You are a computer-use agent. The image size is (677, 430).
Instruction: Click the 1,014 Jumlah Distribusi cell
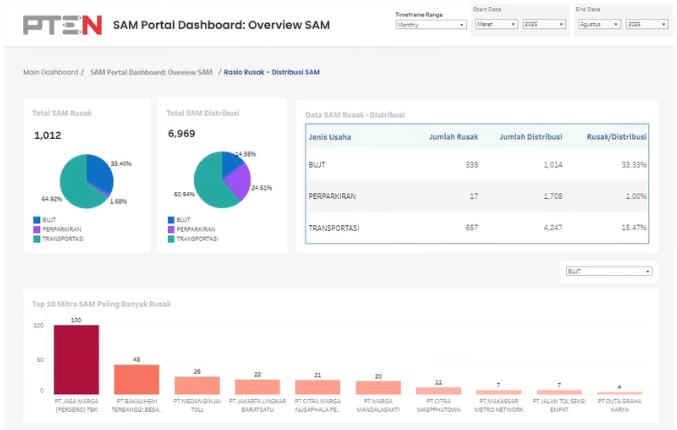[553, 165]
